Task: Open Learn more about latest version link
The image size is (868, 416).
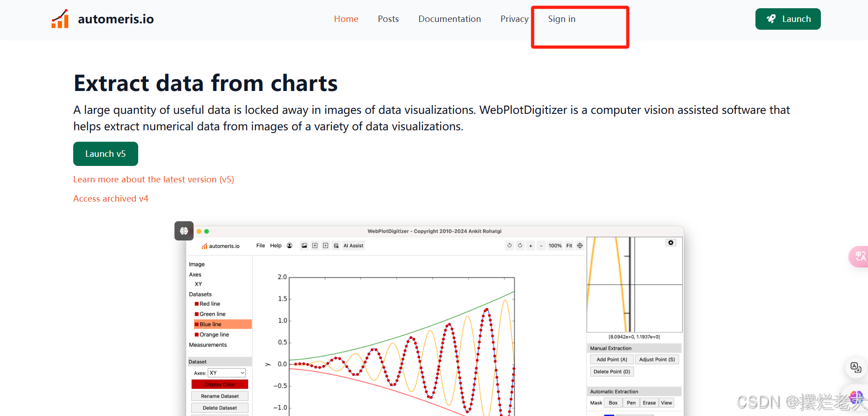Action: 154,179
